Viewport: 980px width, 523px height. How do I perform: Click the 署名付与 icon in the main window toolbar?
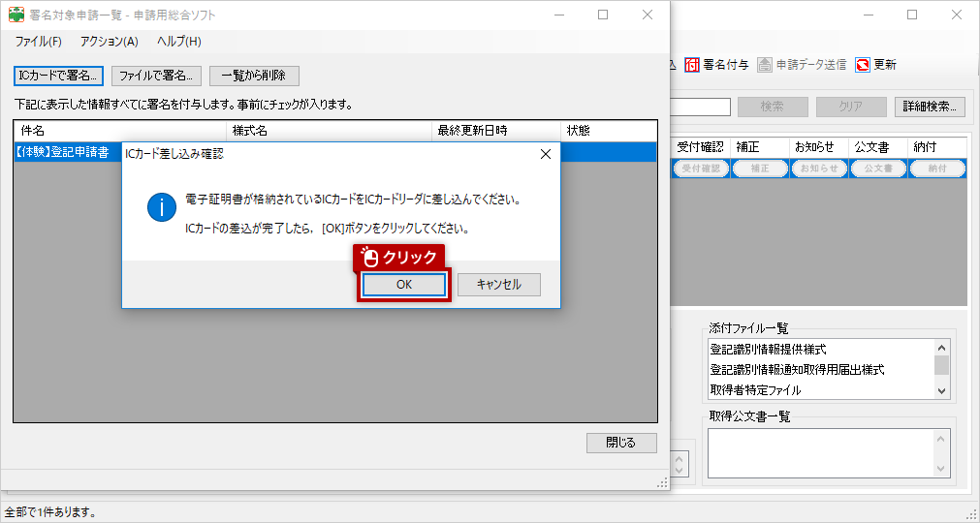692,65
